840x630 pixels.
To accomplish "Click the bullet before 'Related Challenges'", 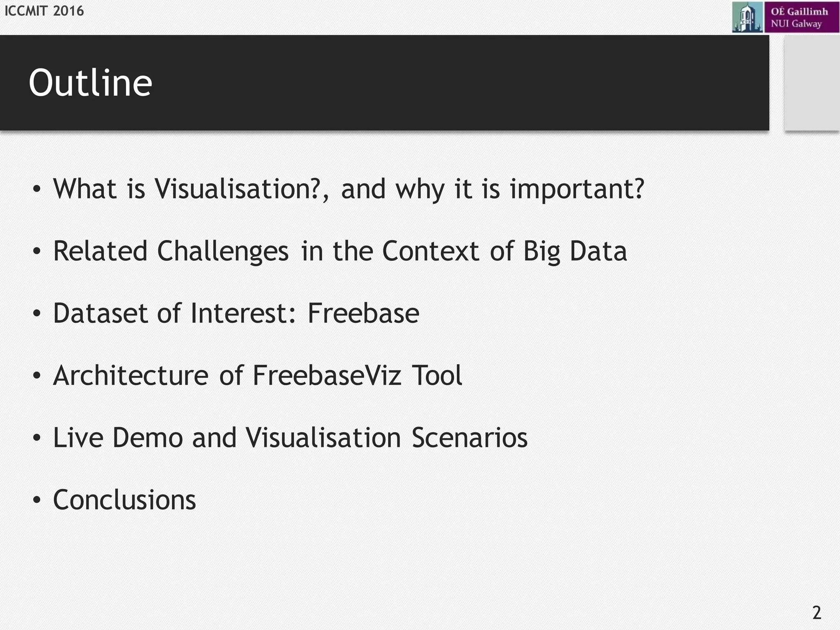I will click(x=37, y=251).
